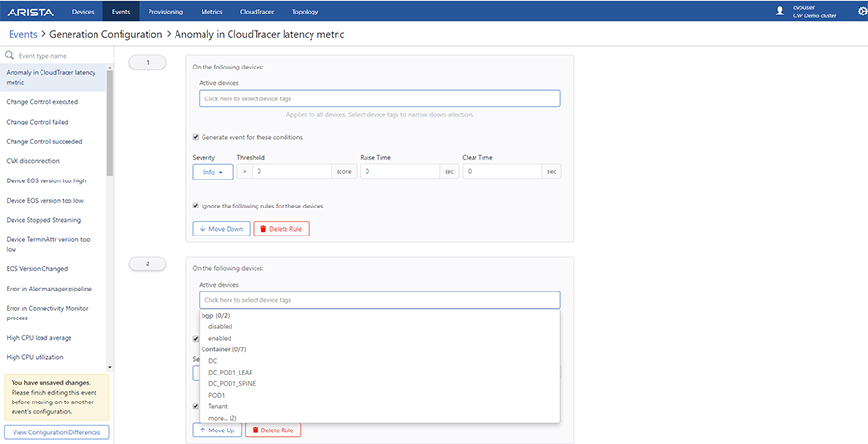Focus the Event type name search field

tap(61, 56)
